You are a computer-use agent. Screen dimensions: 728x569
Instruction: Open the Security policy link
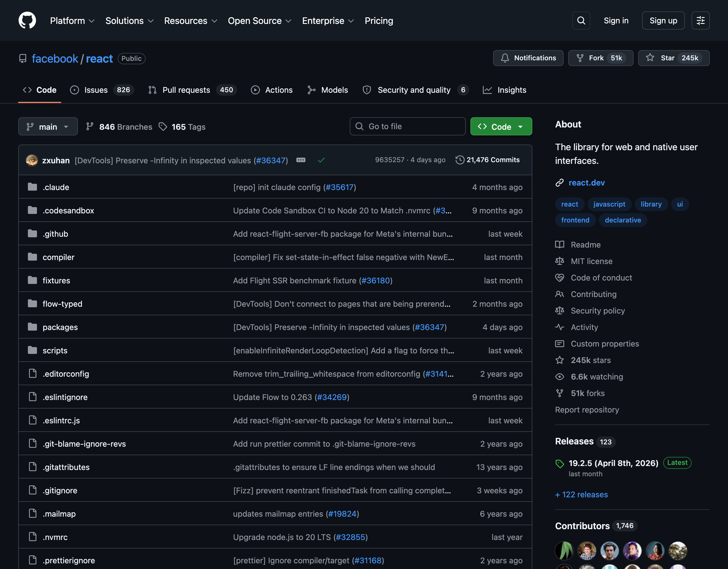598,310
